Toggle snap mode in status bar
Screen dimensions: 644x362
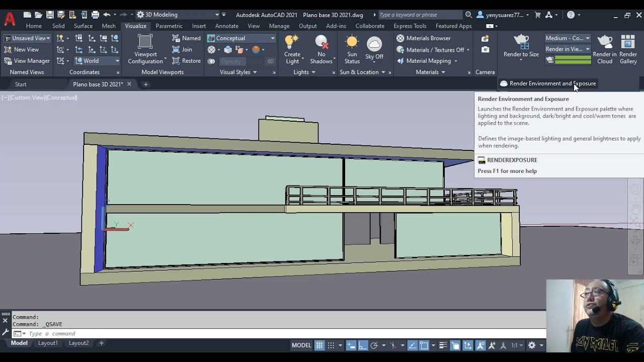331,345
